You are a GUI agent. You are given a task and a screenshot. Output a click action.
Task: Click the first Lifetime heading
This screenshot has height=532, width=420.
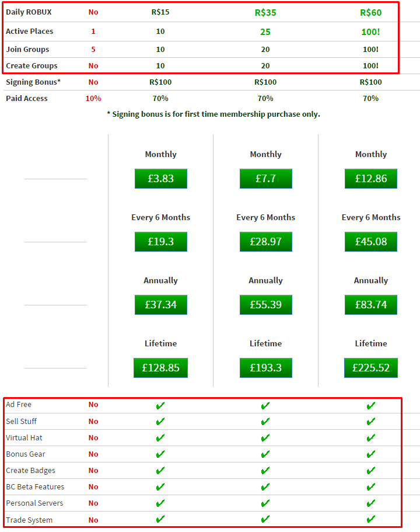(160, 343)
